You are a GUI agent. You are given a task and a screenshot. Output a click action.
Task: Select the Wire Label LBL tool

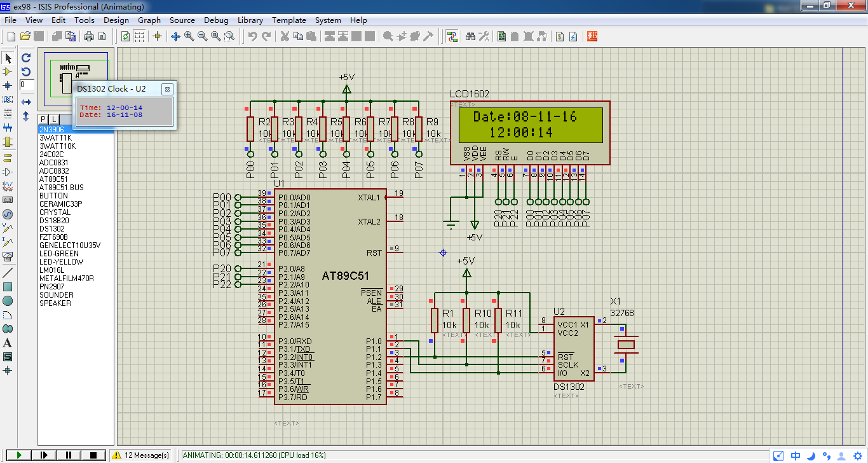pos(8,99)
